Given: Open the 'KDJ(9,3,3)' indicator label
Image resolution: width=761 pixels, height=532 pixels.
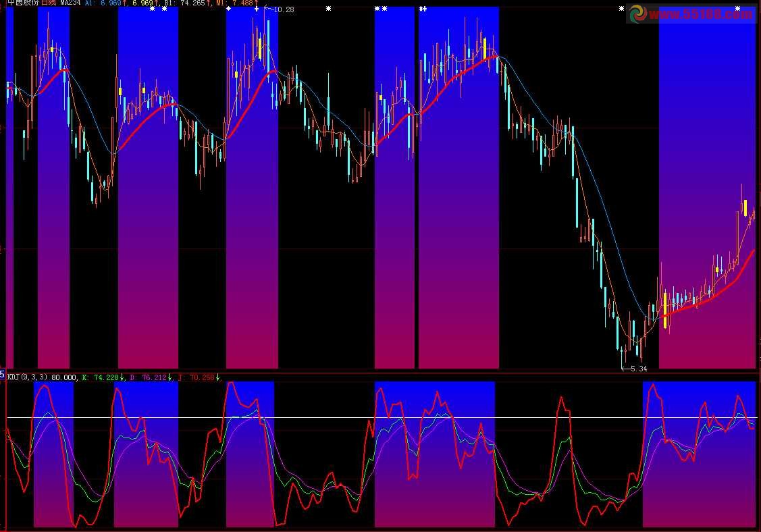Looking at the screenshot, I should (x=27, y=377).
